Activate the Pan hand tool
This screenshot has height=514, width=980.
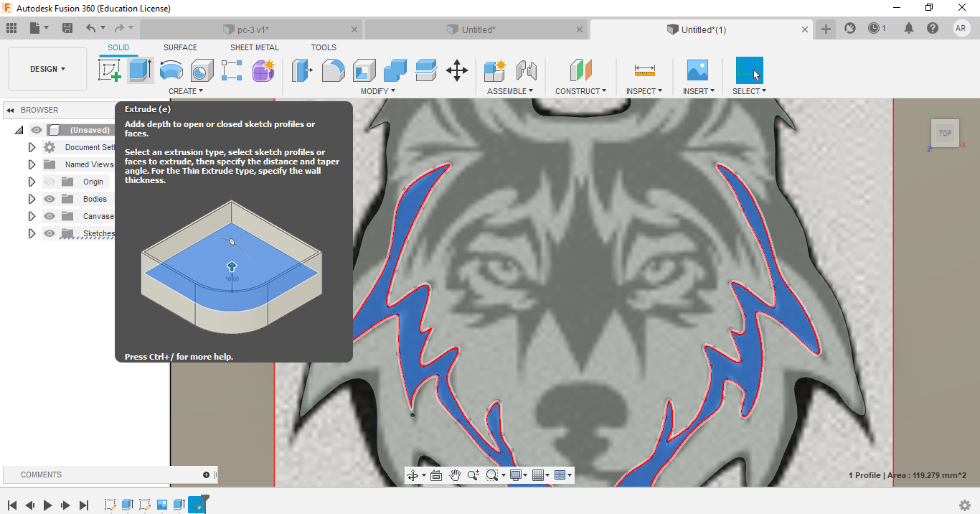455,475
